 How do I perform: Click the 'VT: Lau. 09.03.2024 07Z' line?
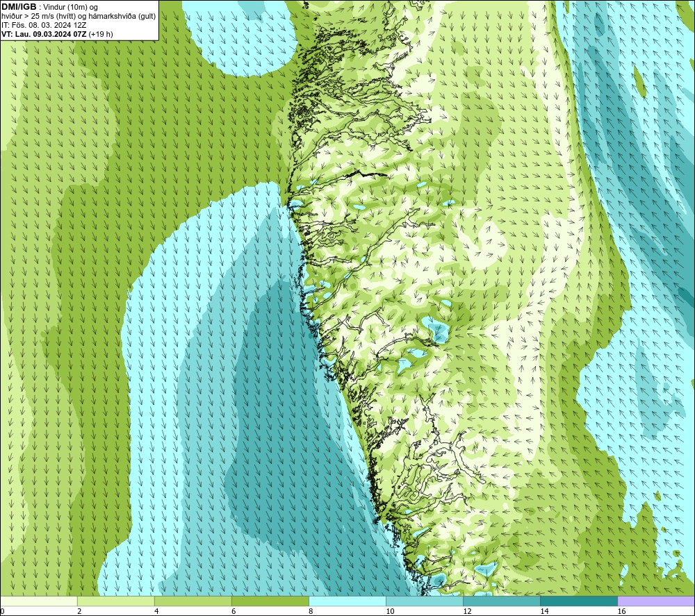(44, 34)
